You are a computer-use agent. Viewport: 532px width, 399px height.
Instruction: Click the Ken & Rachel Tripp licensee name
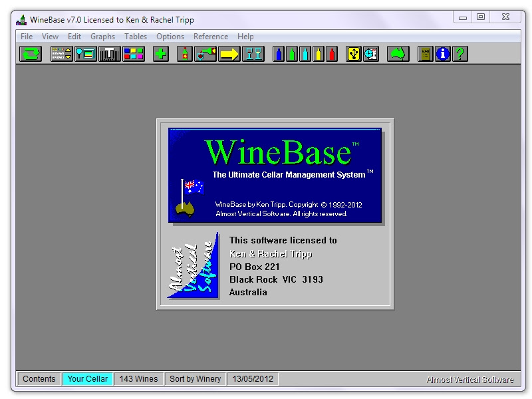(271, 254)
